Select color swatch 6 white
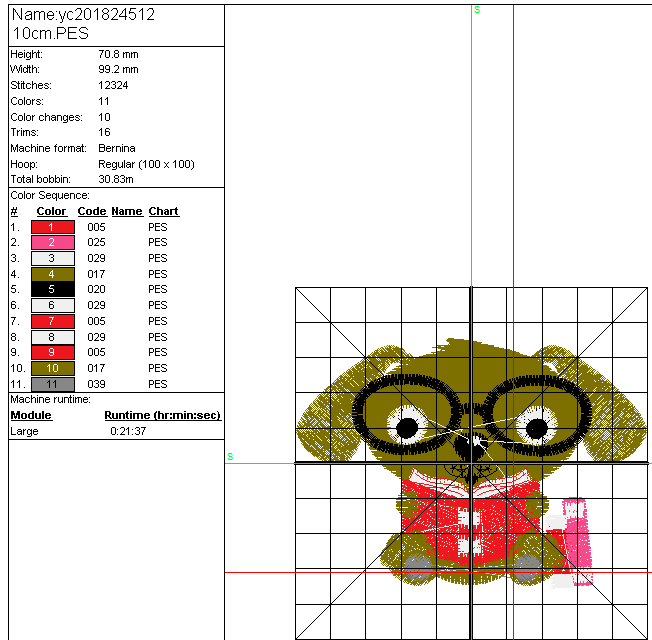 coord(53,305)
